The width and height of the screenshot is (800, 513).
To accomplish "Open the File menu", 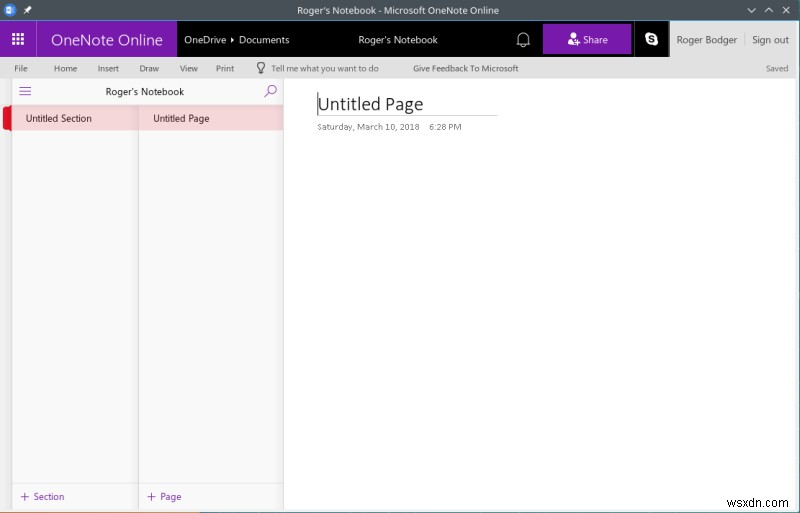I will pos(21,68).
